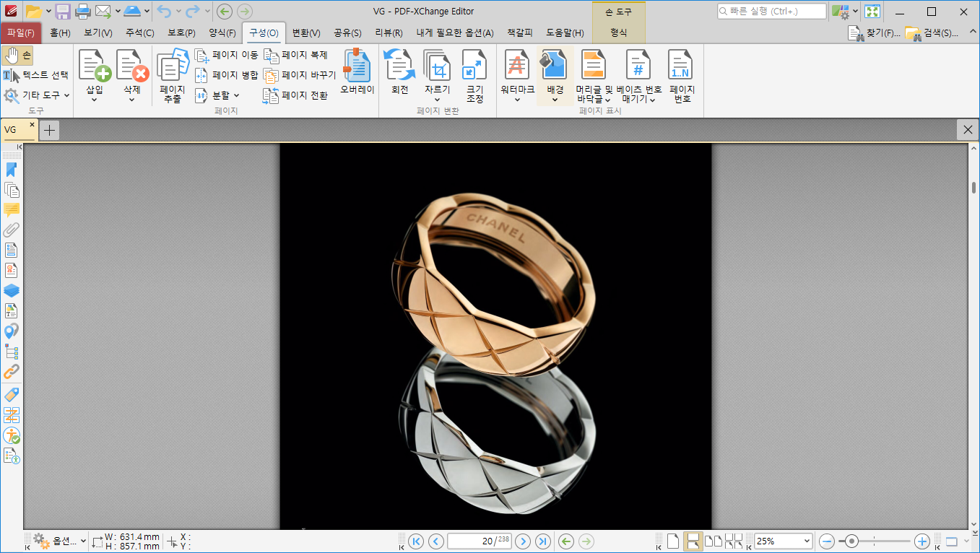Click the vertical scrollbar thumb

(x=974, y=188)
